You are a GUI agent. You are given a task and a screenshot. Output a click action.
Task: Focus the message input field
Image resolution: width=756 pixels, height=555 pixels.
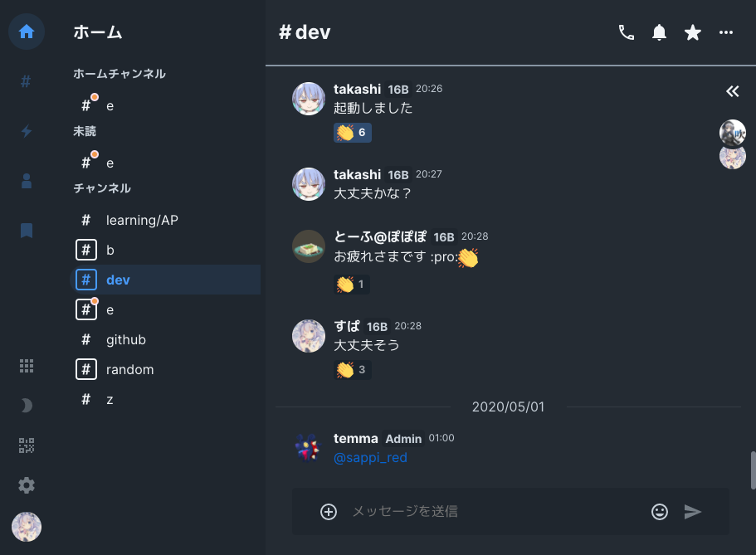[x=495, y=512]
